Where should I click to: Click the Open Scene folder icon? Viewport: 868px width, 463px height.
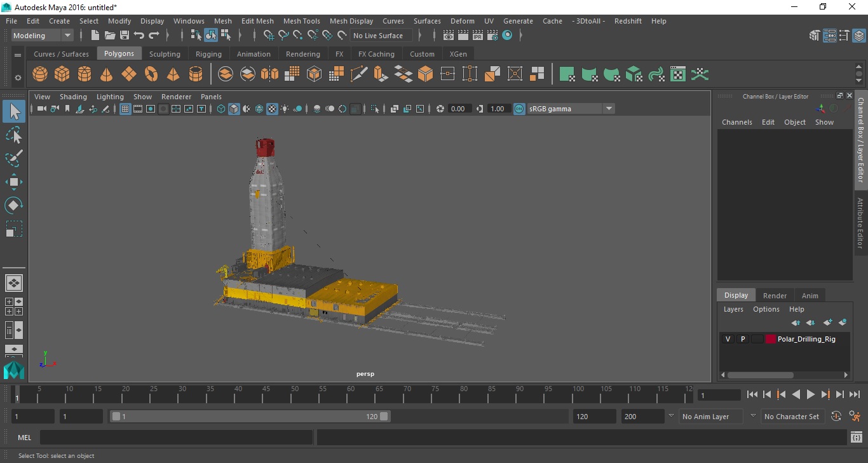110,36
